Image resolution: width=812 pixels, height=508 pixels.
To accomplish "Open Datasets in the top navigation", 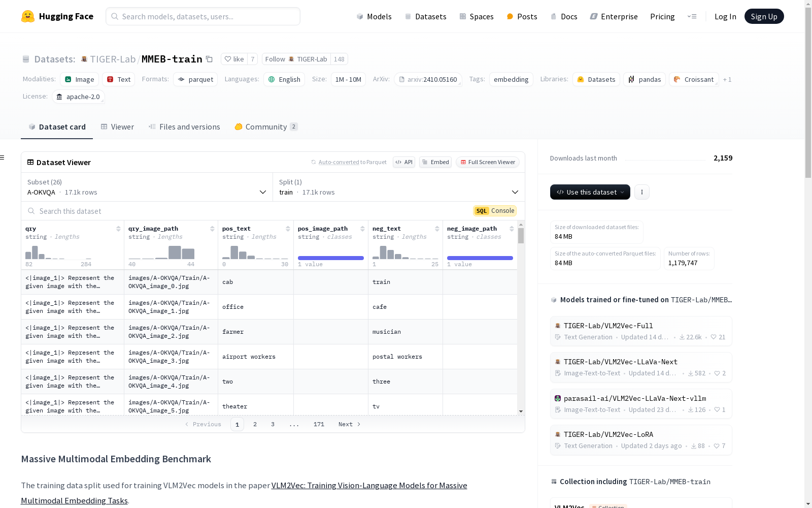I will (x=425, y=16).
